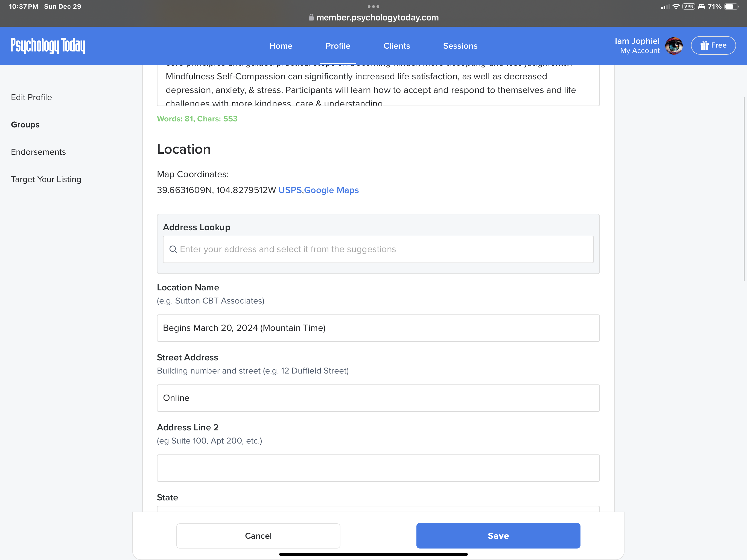Open the Google Maps link
Screen dimensions: 747x560
(x=331, y=190)
